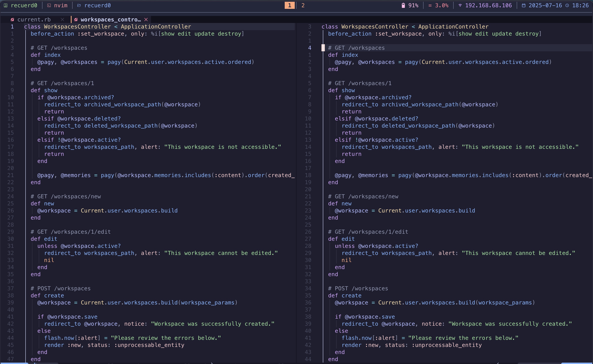Click the file icon on the workspaces_contro tab
This screenshot has height=364, width=593.
click(x=76, y=19)
